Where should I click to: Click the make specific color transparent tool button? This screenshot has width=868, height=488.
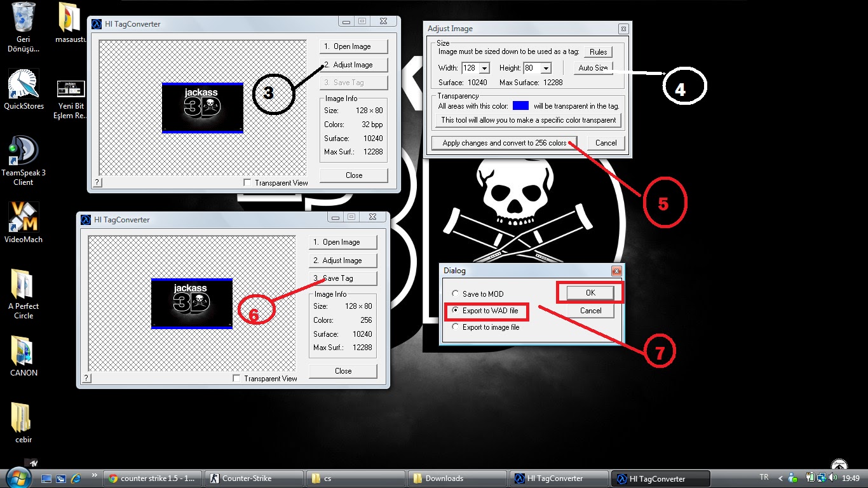point(529,120)
